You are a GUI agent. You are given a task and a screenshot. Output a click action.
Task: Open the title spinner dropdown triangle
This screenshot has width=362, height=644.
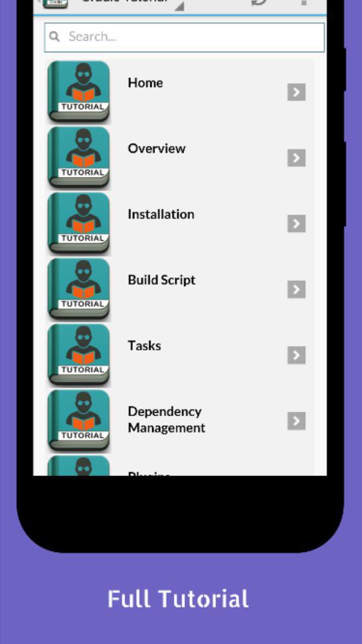pyautogui.click(x=179, y=6)
